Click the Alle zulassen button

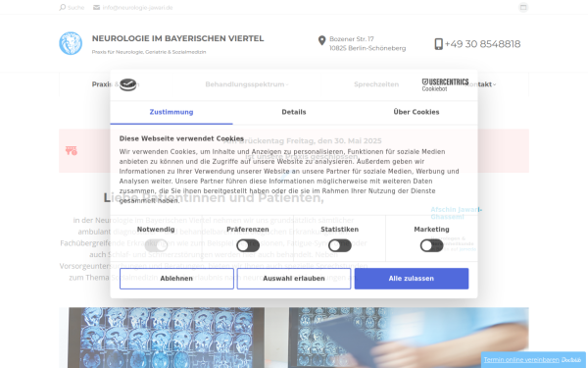(x=412, y=279)
